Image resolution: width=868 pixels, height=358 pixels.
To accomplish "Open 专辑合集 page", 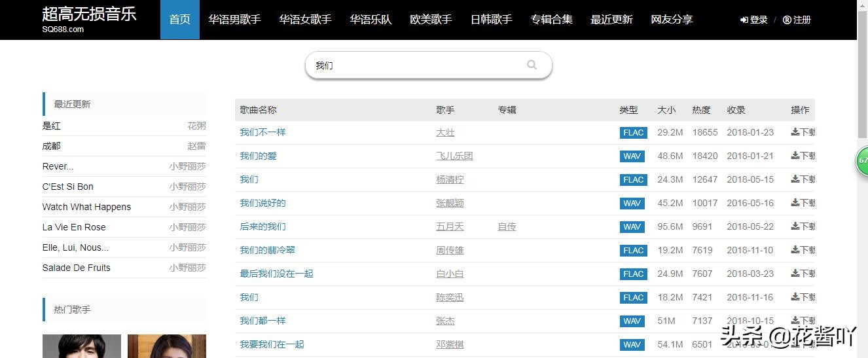I will pyautogui.click(x=552, y=20).
